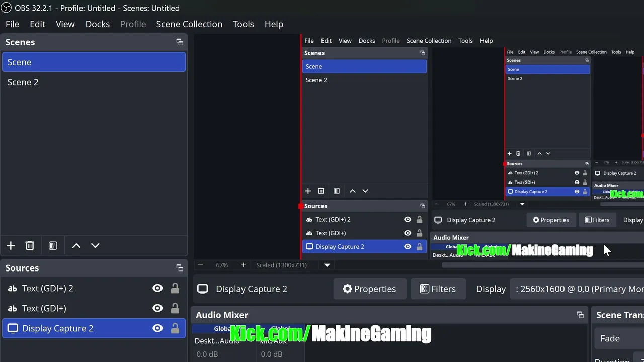The image size is (644, 362).
Task: Down arrow icon in the captured preview Scenes toolbar
Action: point(365,191)
